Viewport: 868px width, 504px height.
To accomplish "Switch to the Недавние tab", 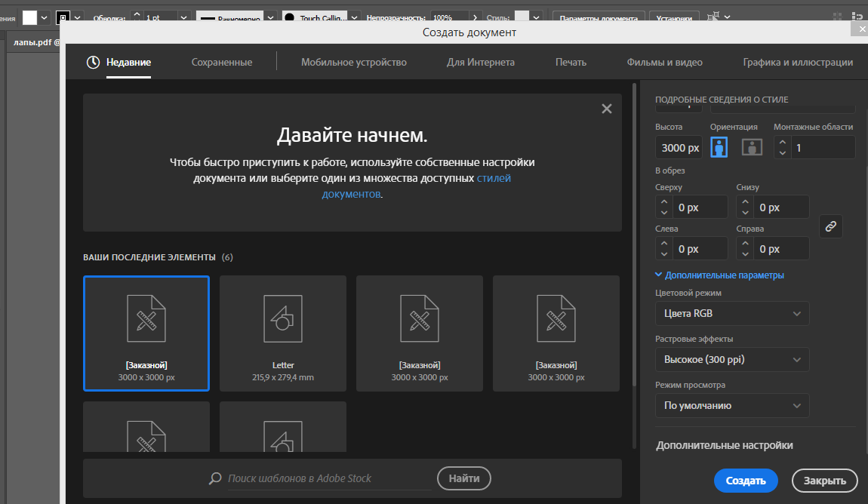I will tap(128, 63).
